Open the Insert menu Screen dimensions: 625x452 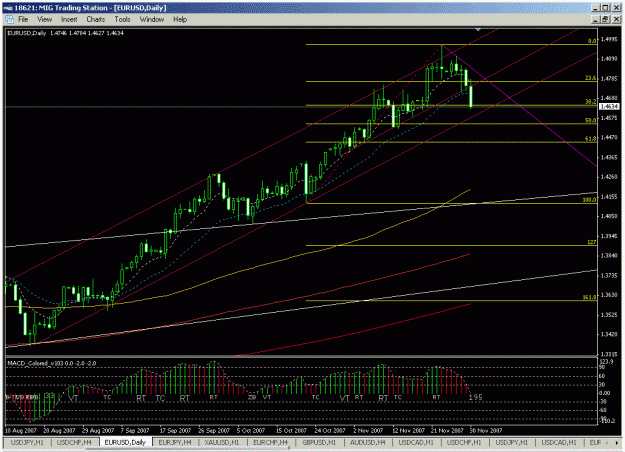pyautogui.click(x=69, y=19)
